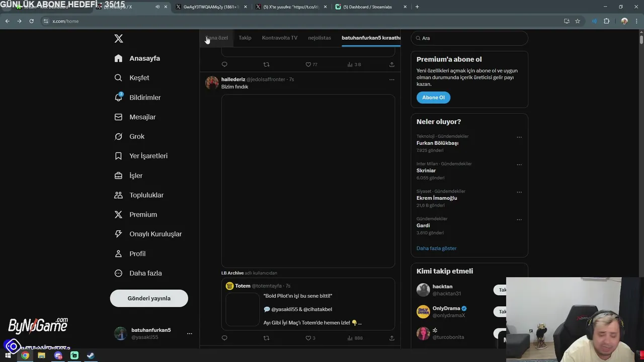Image resolution: width=644 pixels, height=362 pixels.
Task: Reload the page in browser
Action: pyautogui.click(x=31, y=21)
